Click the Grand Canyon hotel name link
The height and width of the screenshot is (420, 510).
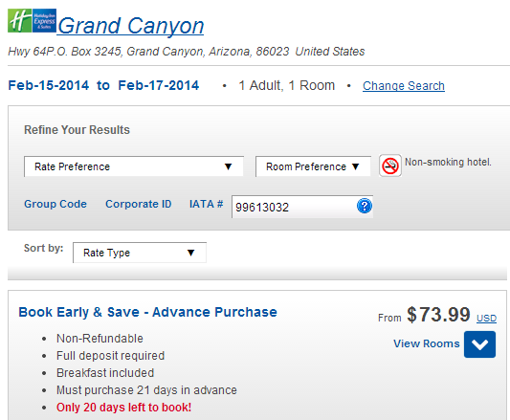[x=130, y=26]
